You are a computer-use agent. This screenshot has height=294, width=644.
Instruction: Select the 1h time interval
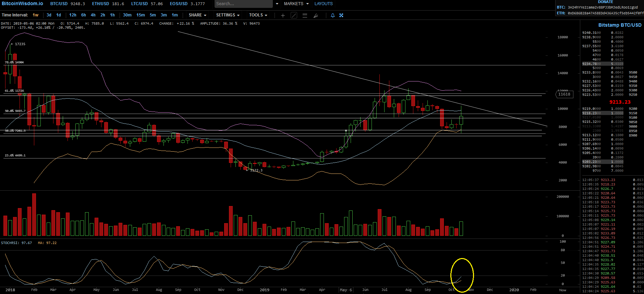112,15
